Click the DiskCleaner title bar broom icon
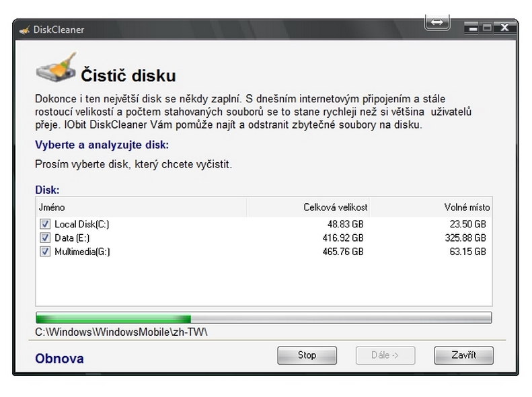Screen dimensions: 532x397 tap(24, 30)
